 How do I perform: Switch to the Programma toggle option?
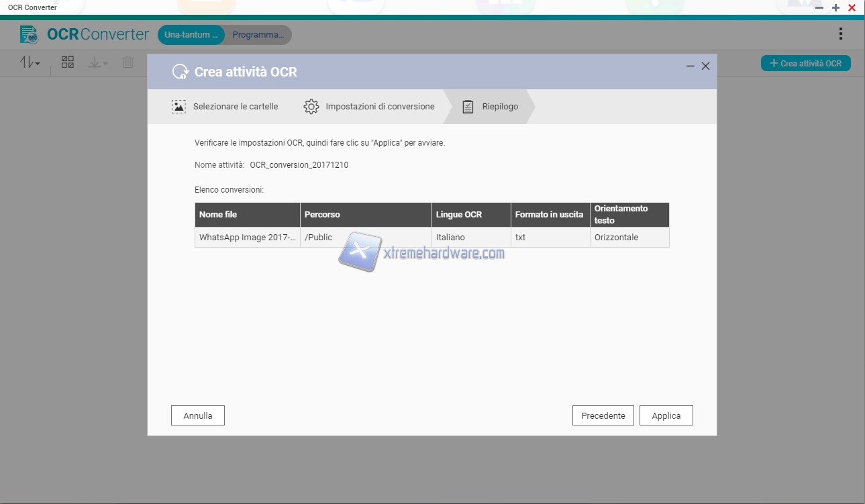point(258,35)
